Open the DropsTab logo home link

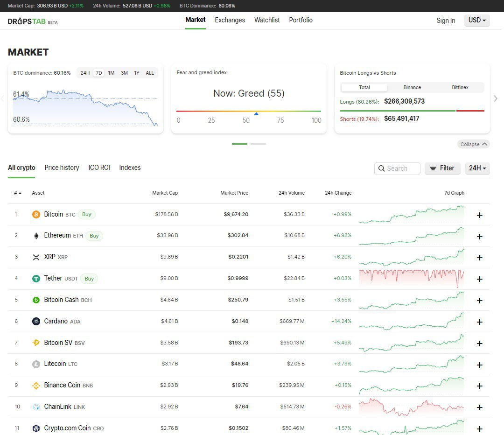tap(33, 21)
